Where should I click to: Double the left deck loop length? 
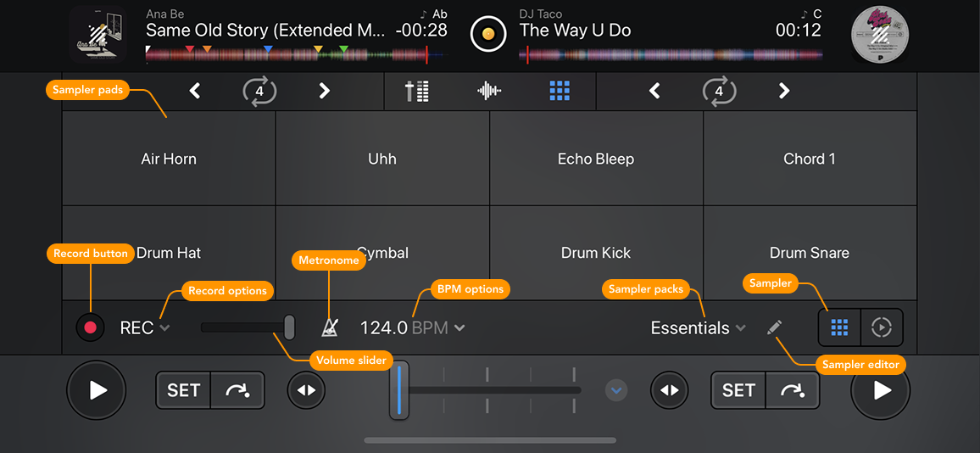pyautogui.click(x=324, y=92)
